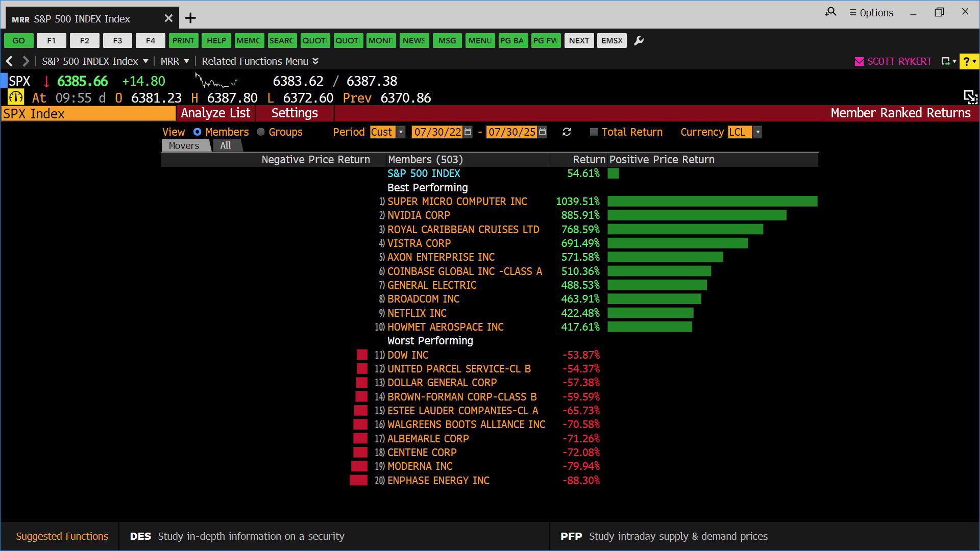The height and width of the screenshot is (551, 980).
Task: Click the SPX Index orange input field
Action: point(88,113)
